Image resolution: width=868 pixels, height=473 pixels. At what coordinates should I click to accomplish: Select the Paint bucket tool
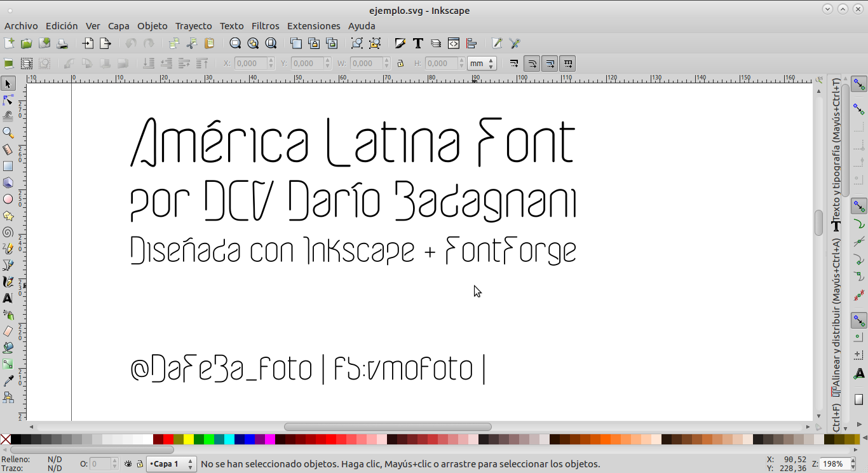[x=8, y=348]
